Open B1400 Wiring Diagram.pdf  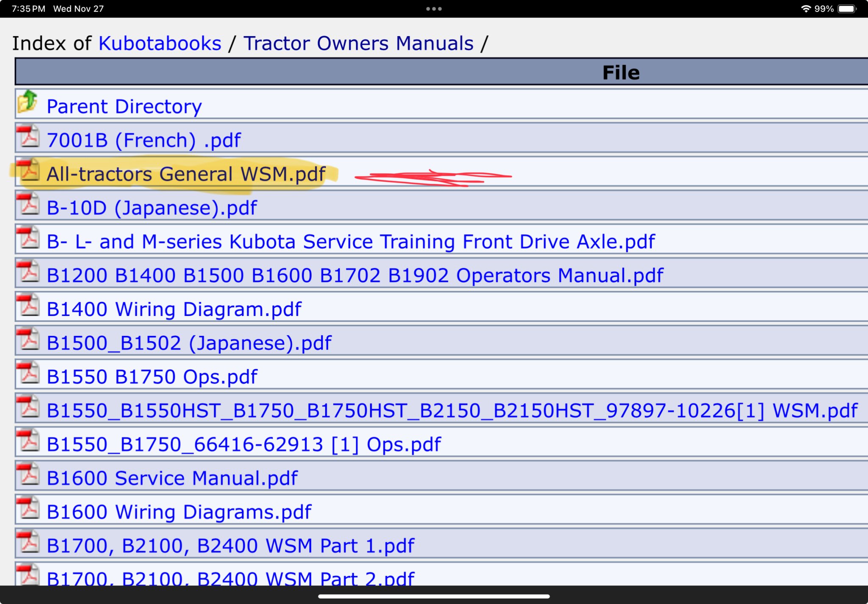coord(174,309)
